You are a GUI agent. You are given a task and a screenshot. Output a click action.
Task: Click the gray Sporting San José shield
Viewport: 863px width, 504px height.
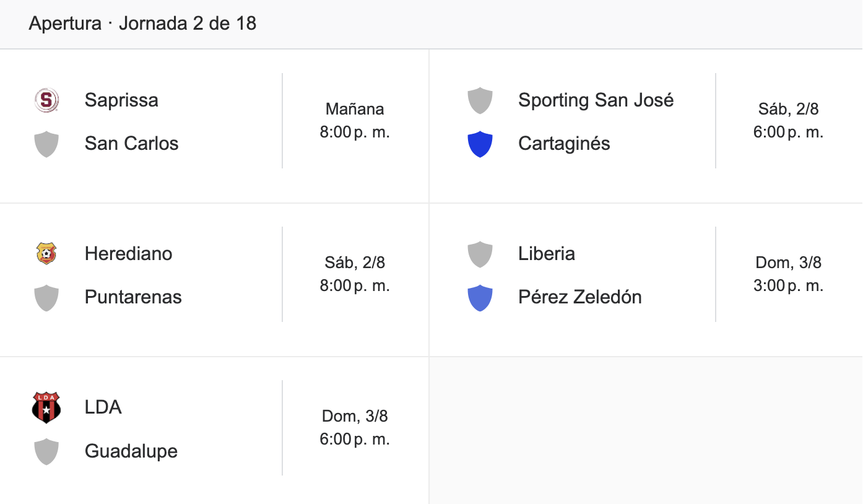[480, 100]
